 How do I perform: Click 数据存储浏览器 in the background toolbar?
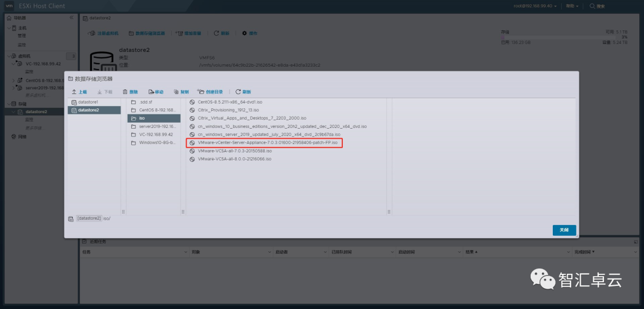coord(147,33)
